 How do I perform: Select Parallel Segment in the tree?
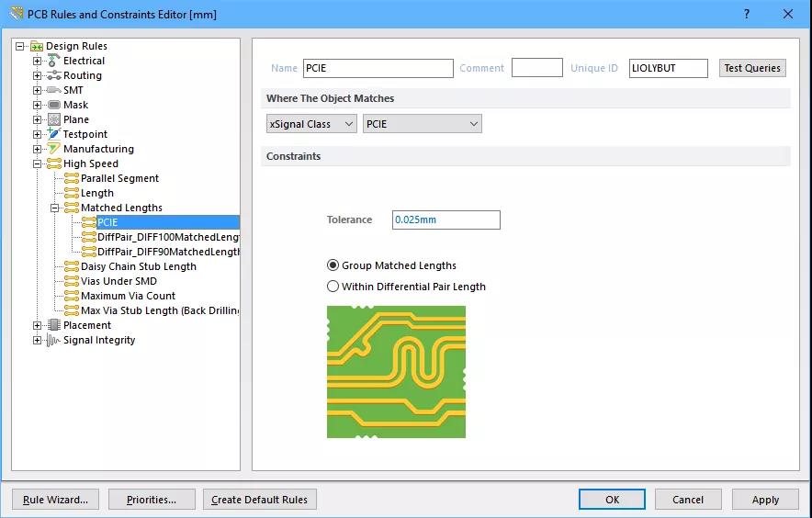119,178
